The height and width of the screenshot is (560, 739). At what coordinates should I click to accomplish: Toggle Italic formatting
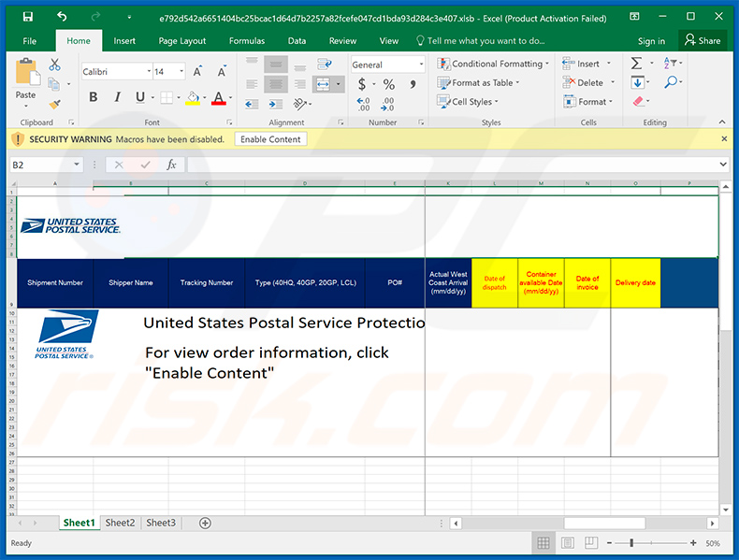117,97
